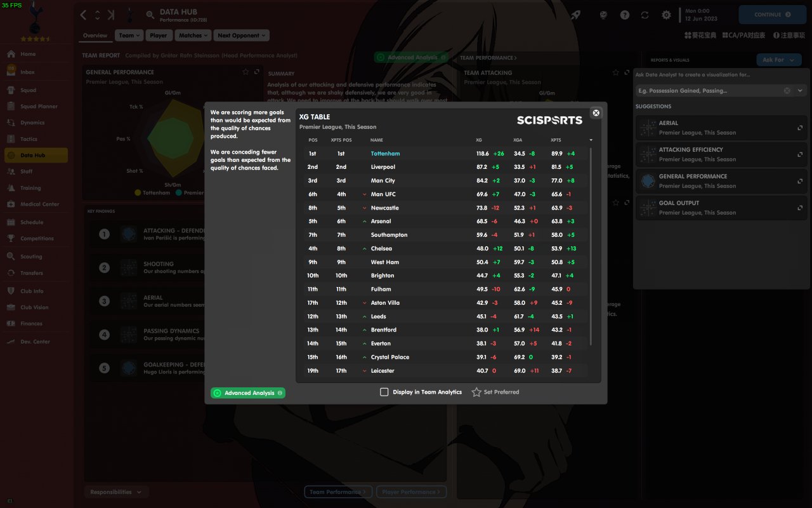Open the Next Opponent dropdown
This screenshot has height=508, width=812.
[241, 36]
